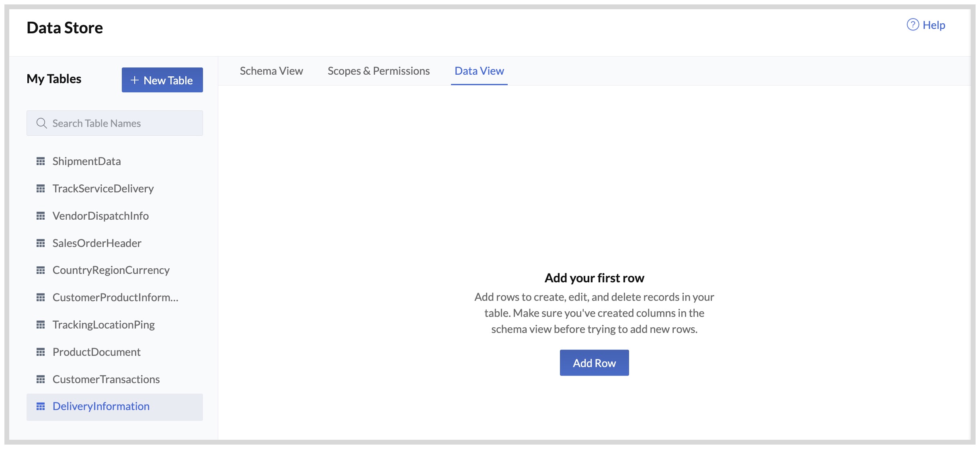The width and height of the screenshot is (980, 449).
Task: Select the CustomerTransactions table
Action: (106, 380)
